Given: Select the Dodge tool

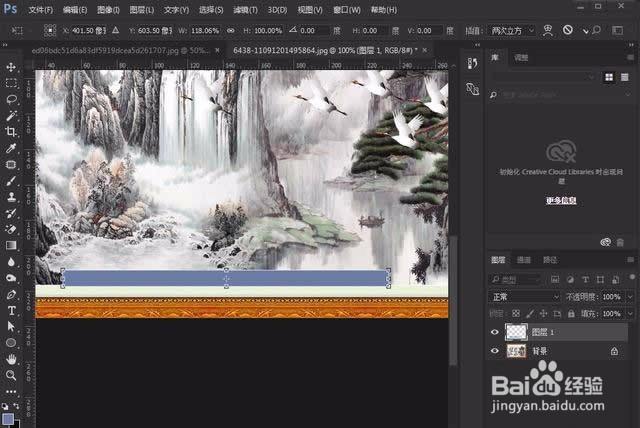Looking at the screenshot, I should (11, 278).
